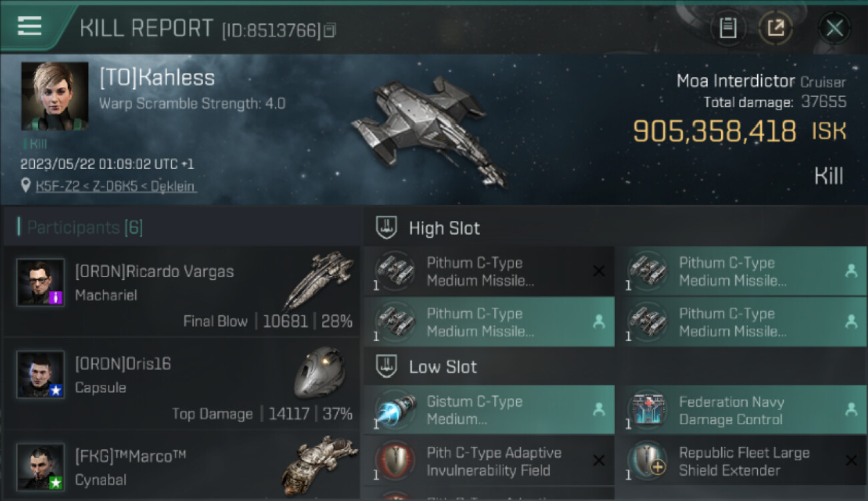Select the Gistum C-Type Medium module

point(489,410)
